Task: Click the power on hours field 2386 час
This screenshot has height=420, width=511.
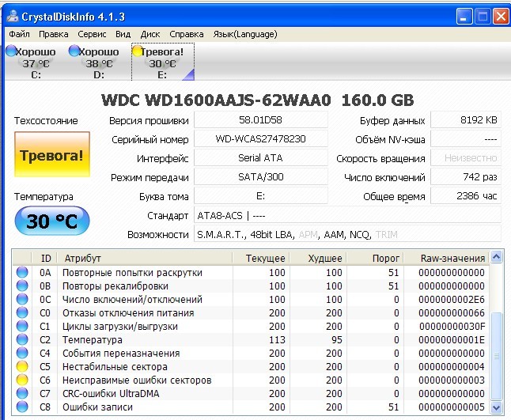Action: pos(466,196)
